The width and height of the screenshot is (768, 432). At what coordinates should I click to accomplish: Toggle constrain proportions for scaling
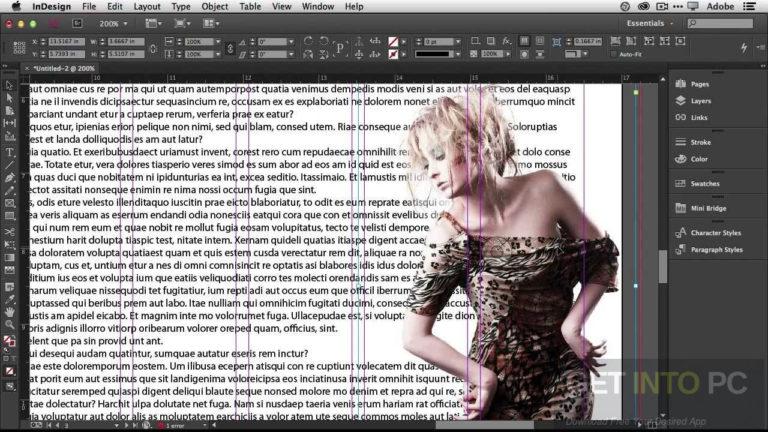[x=230, y=48]
